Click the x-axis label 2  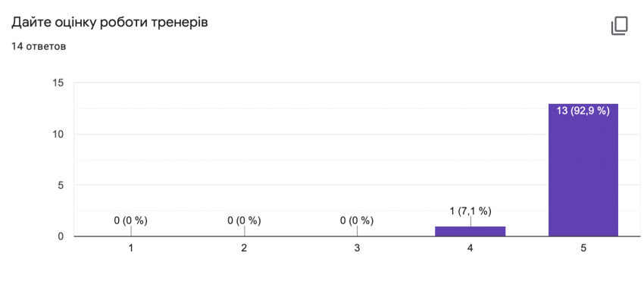coord(244,248)
